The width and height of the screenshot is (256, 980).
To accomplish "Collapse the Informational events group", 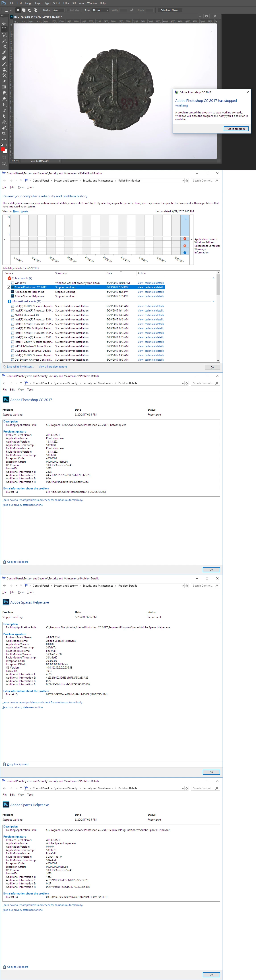I will click(x=213, y=301).
